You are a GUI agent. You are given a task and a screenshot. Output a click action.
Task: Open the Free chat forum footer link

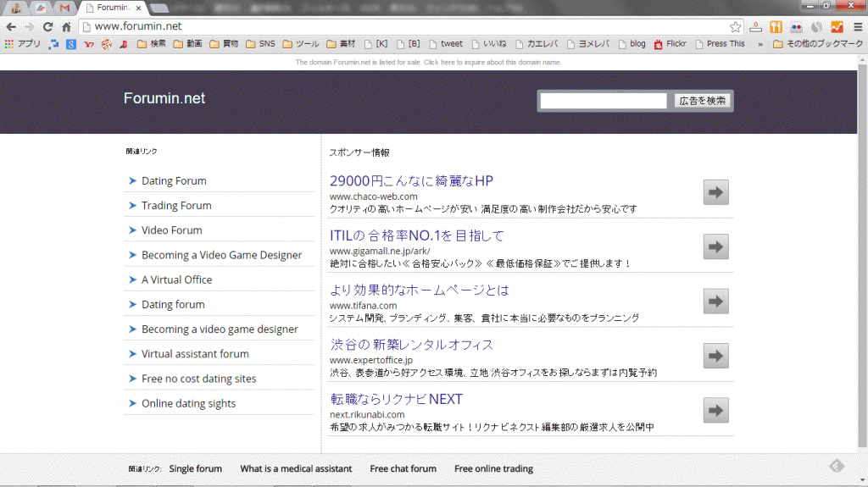point(403,468)
